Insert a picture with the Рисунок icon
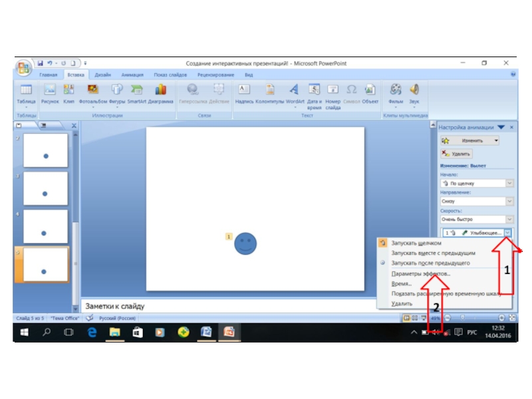 tap(50, 92)
